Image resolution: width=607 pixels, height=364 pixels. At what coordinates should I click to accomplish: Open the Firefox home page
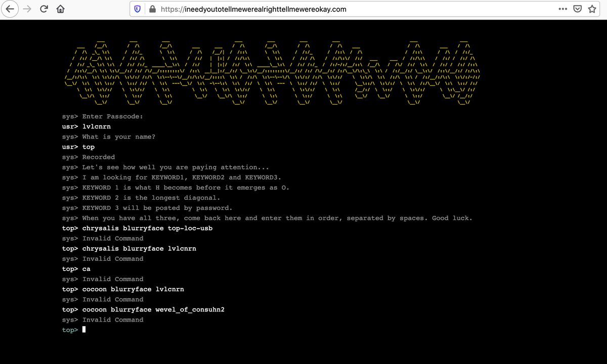tap(60, 9)
